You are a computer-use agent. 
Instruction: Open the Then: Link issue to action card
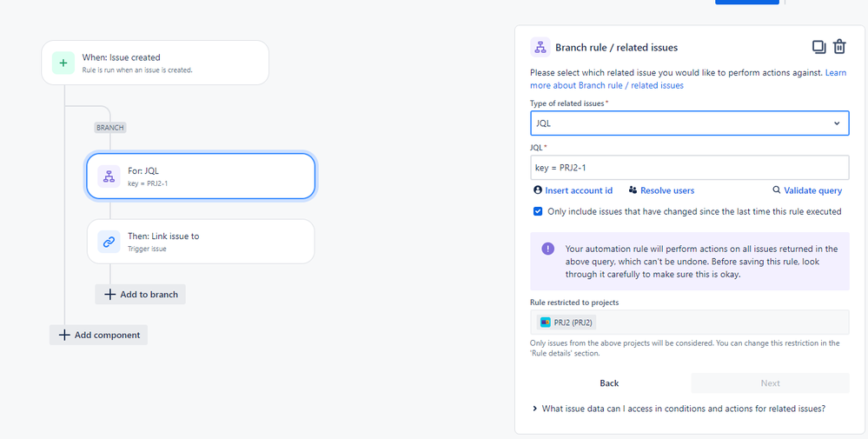coord(201,242)
